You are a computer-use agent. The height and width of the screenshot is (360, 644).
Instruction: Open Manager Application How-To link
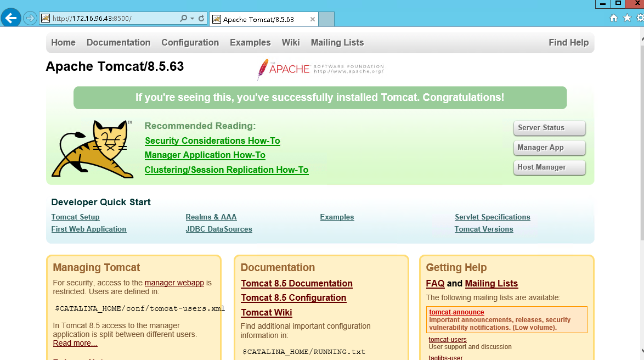click(x=205, y=155)
